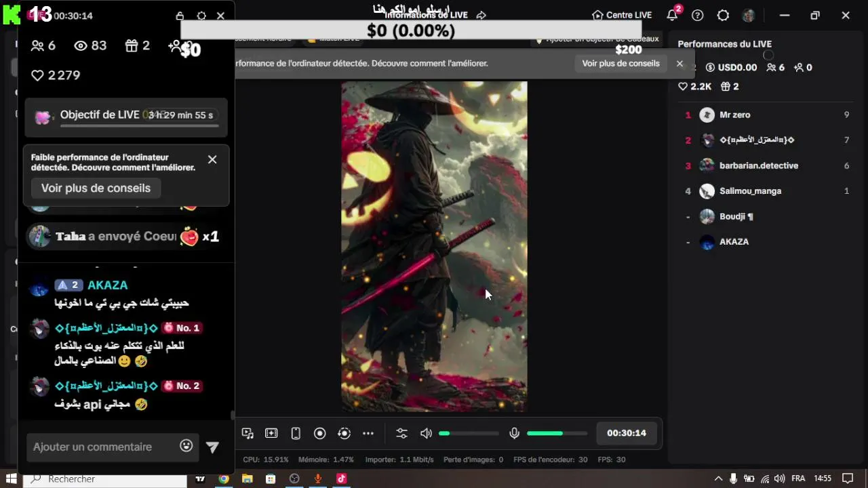This screenshot has height=488, width=868.
Task: Open AKAZA's profile in chat
Action: [107, 285]
